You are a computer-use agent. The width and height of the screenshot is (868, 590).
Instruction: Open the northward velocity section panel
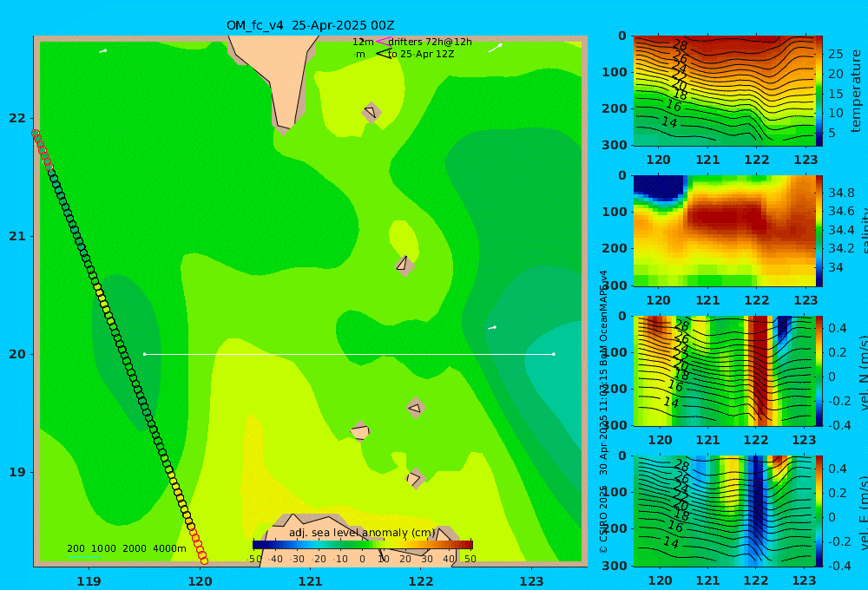[x=724, y=370]
